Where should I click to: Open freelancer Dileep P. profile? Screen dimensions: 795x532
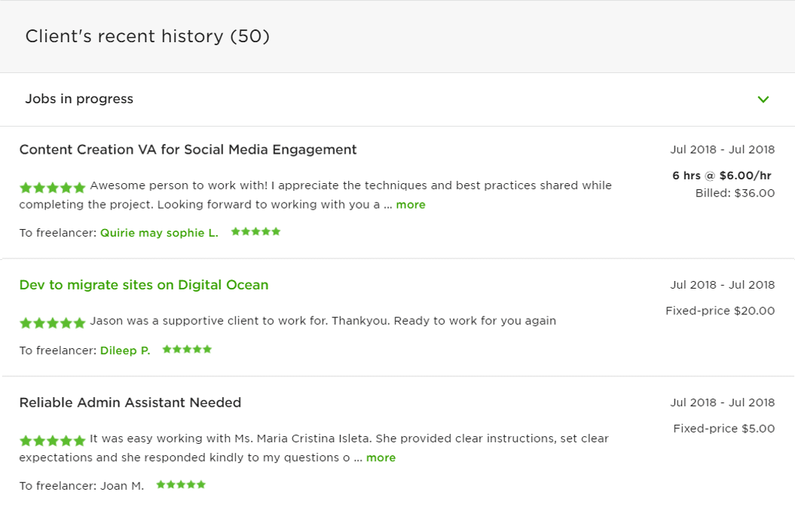pos(125,351)
